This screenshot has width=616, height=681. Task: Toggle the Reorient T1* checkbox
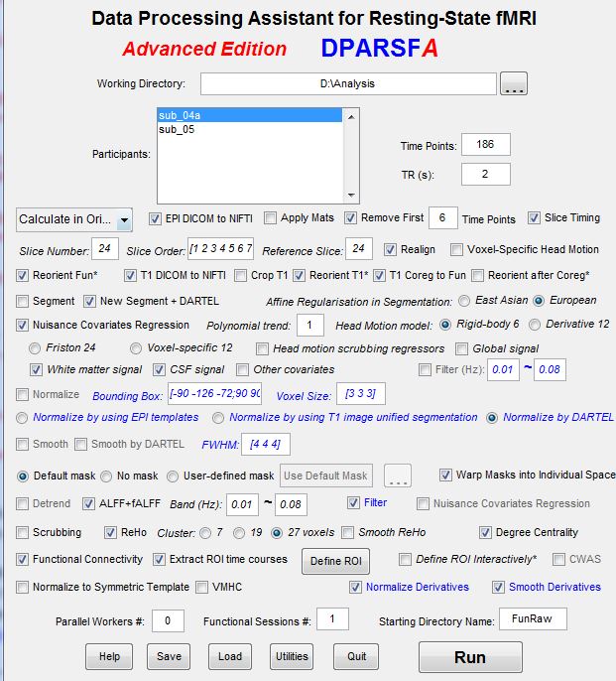tap(299, 276)
